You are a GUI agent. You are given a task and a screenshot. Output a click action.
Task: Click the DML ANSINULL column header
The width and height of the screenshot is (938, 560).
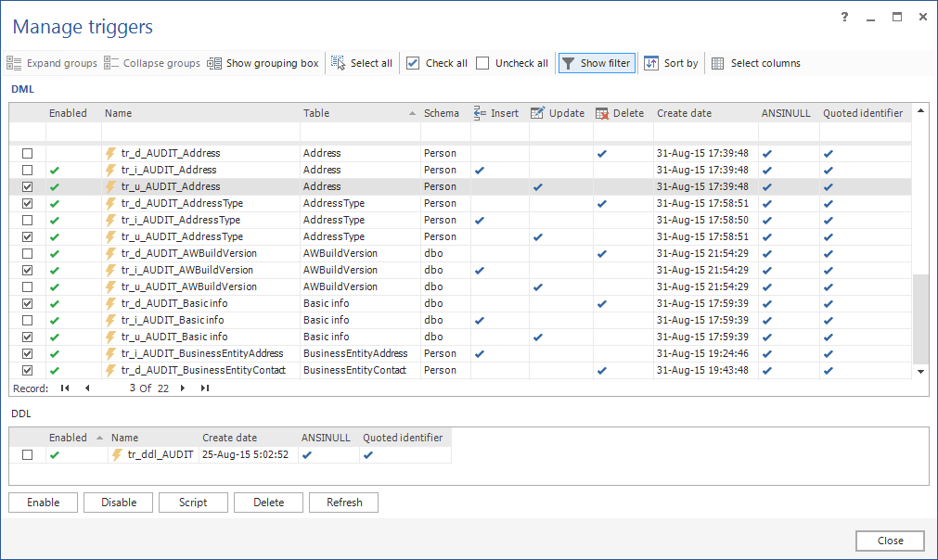789,113
